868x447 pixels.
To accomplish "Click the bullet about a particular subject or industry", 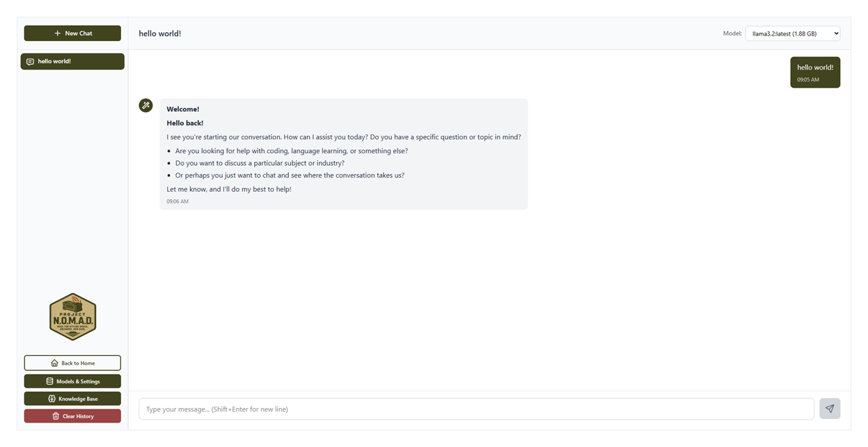I will 260,163.
